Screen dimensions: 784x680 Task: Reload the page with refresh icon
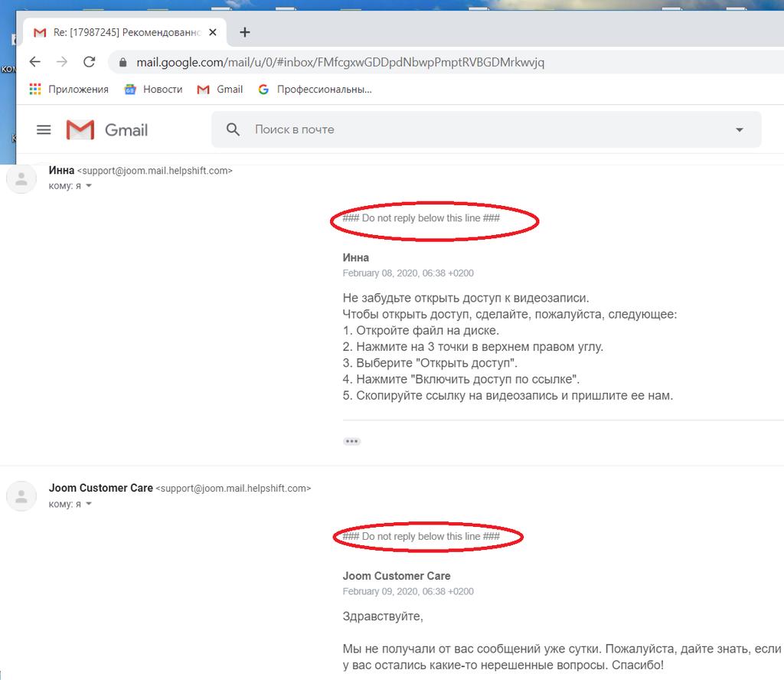(90, 62)
